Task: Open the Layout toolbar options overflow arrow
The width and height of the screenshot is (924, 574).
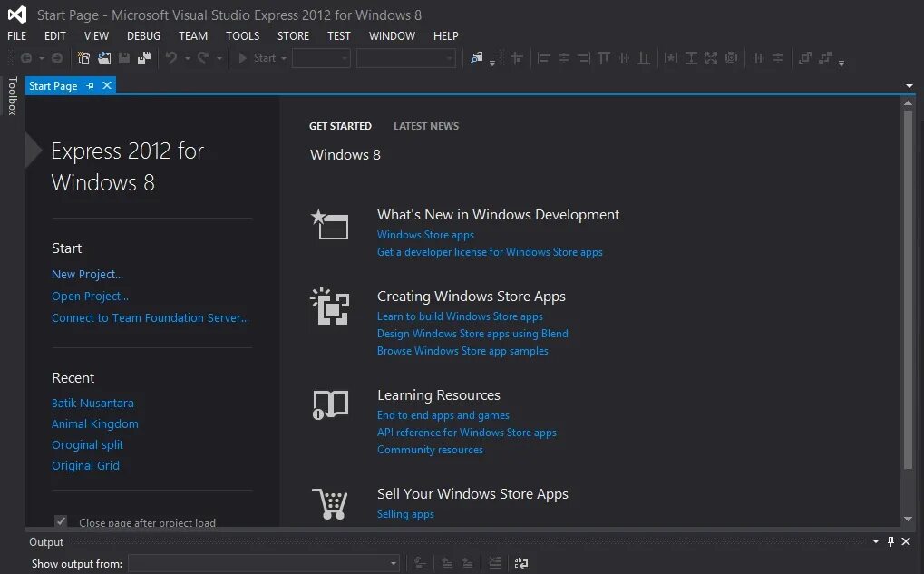Action: 841,63
